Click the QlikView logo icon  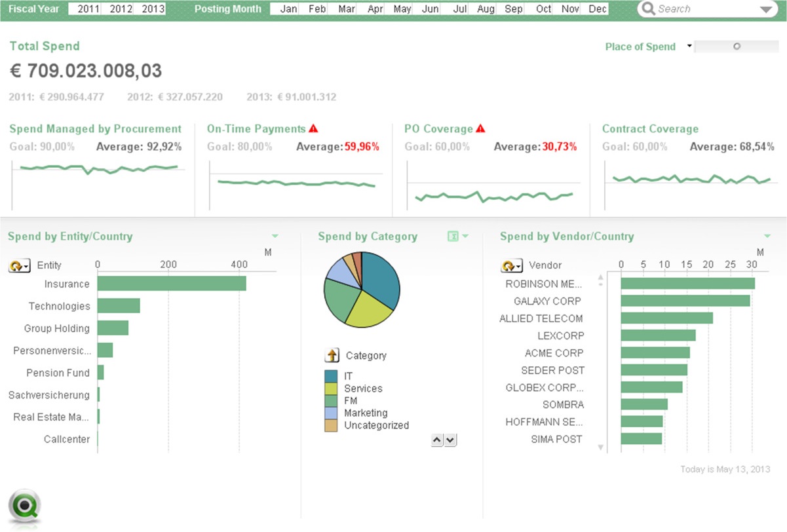point(25,507)
